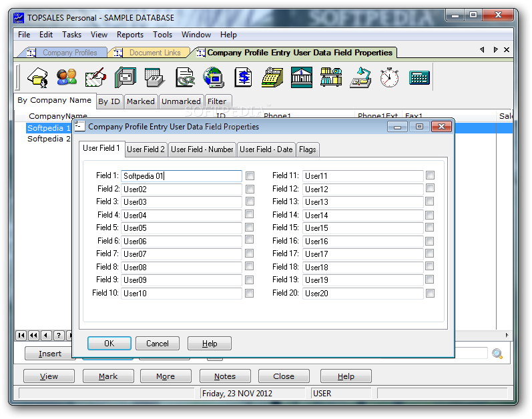Image resolution: width=532 pixels, height=419 pixels.
Task: Click the Close button in bottom row
Action: click(284, 376)
